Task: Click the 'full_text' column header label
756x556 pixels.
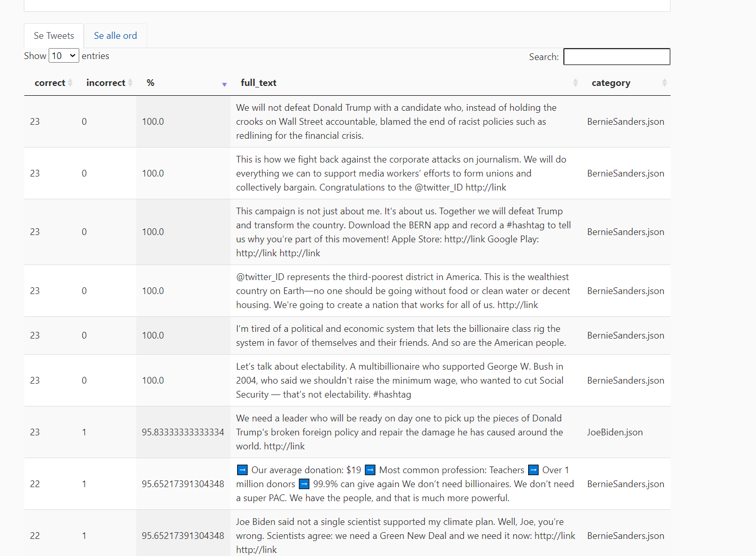Action: click(x=258, y=83)
